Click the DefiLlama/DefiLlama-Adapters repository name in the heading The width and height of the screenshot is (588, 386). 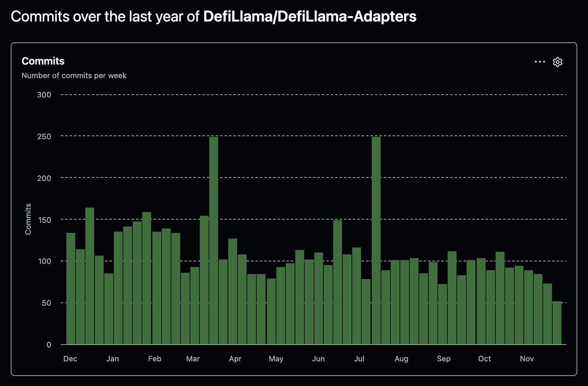coord(310,17)
